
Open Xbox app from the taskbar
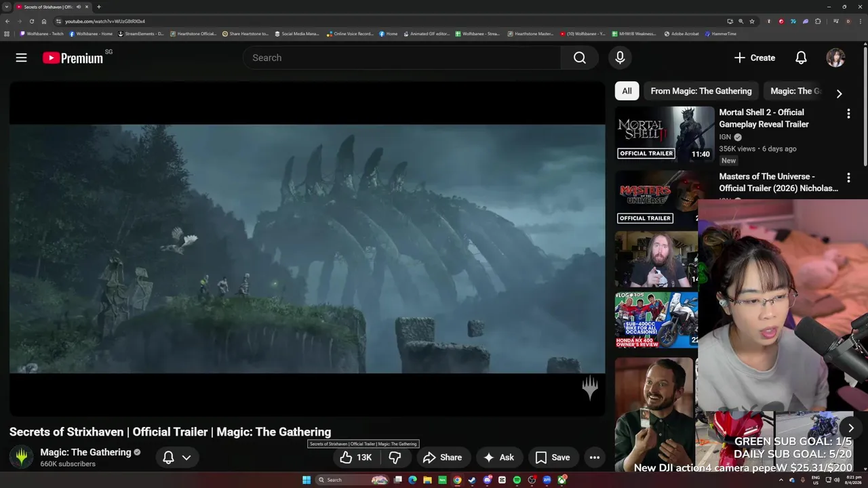[562, 480]
